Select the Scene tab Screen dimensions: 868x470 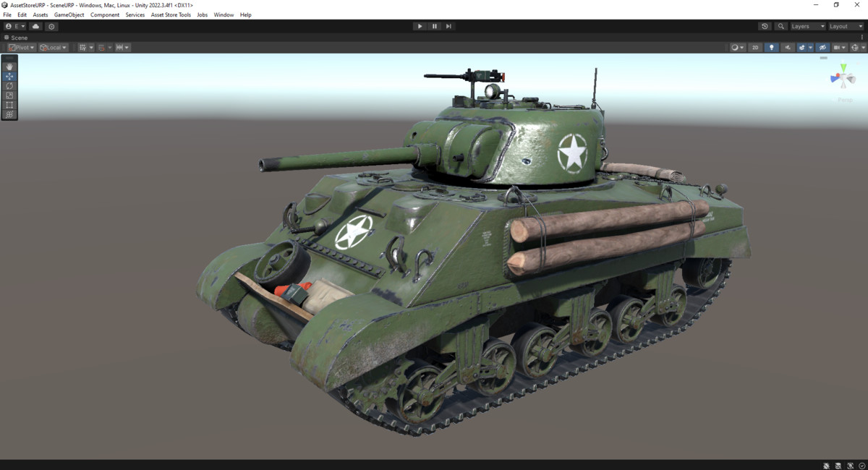pos(16,38)
